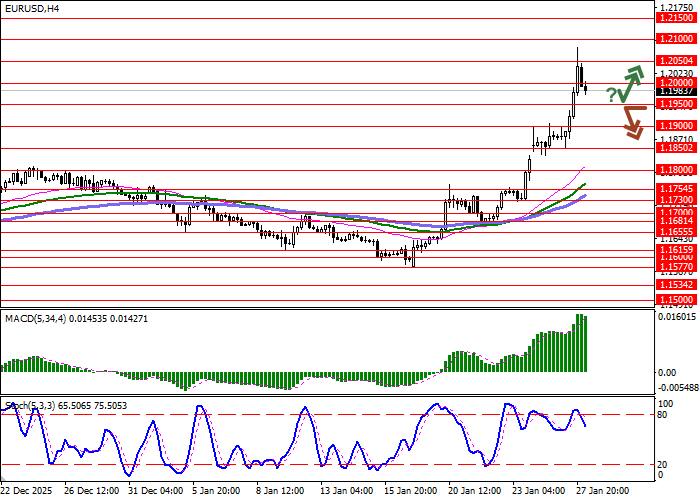Screen dimensions: 700x500
Task: Select the 1.1950 support level label
Action: 677,104
